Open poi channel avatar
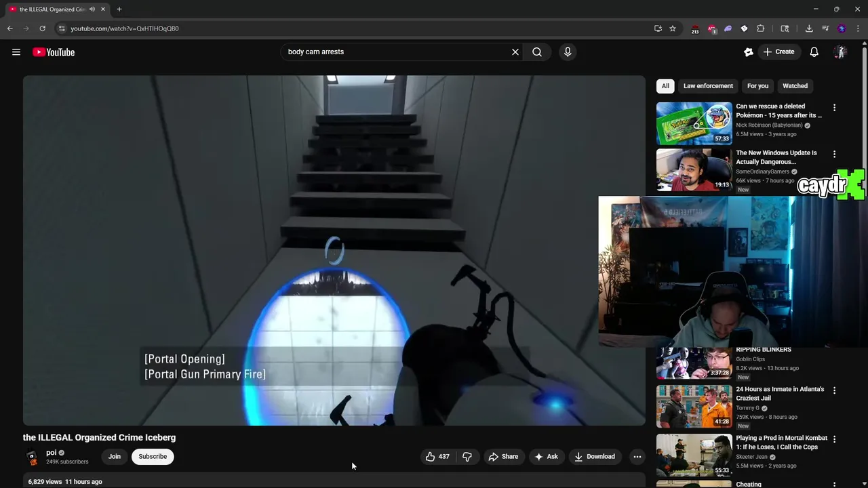The image size is (868, 488). pos(32,457)
